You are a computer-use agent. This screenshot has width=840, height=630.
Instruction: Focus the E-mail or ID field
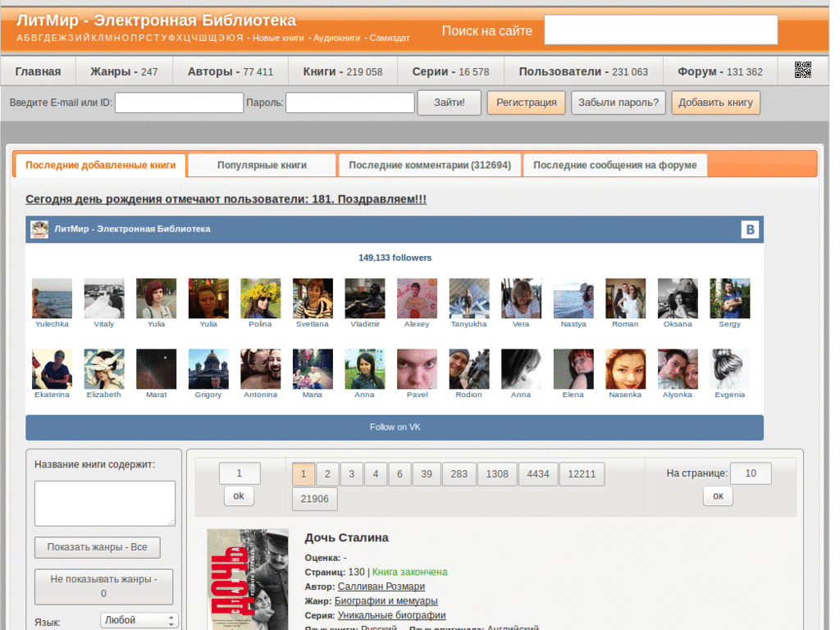[180, 103]
